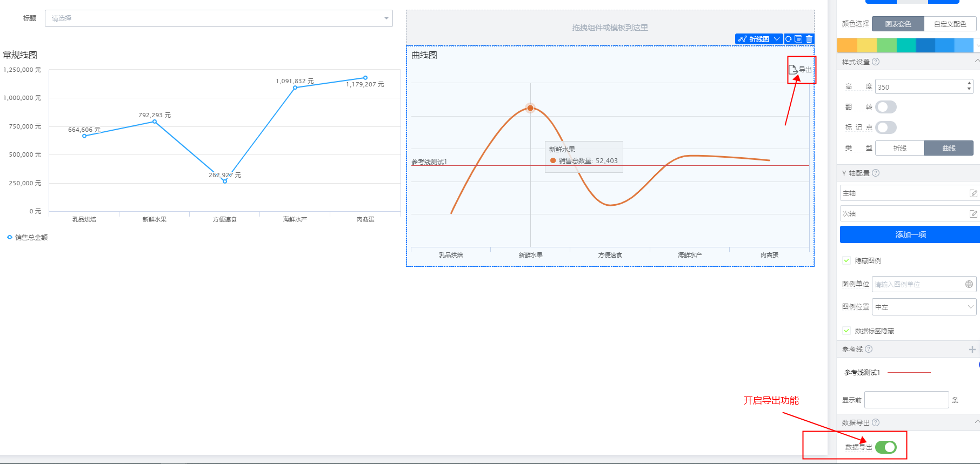
Task: Click the 新鲜水果 data point on curve chart
Action: point(530,108)
